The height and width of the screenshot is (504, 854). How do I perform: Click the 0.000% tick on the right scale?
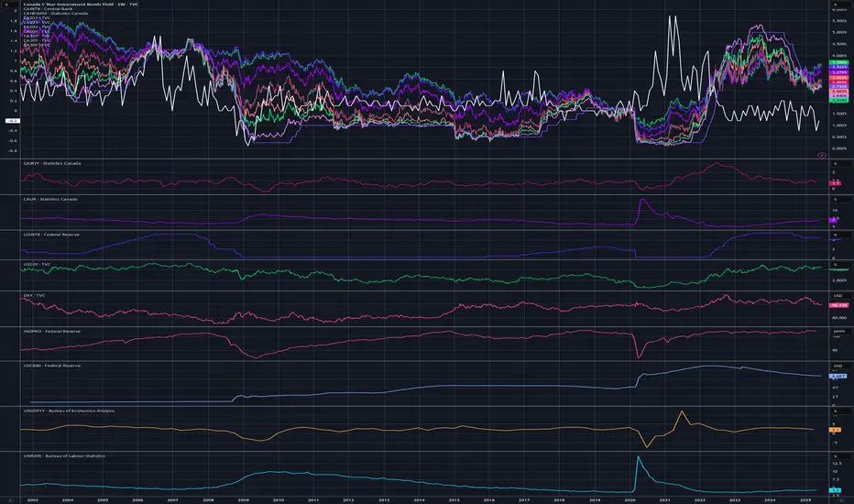[x=839, y=148]
